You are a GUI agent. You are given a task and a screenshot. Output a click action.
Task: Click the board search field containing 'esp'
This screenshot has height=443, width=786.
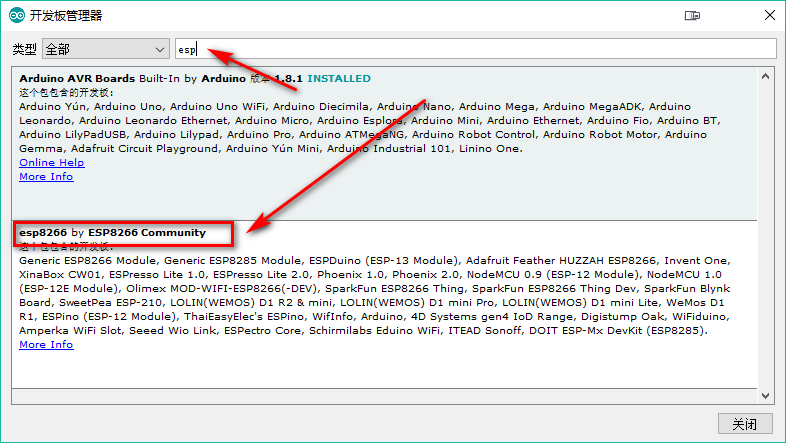476,49
